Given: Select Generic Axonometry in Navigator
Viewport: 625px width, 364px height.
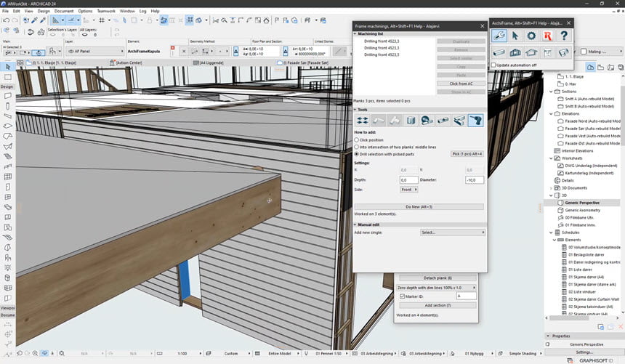Looking at the screenshot, I should coord(582,210).
